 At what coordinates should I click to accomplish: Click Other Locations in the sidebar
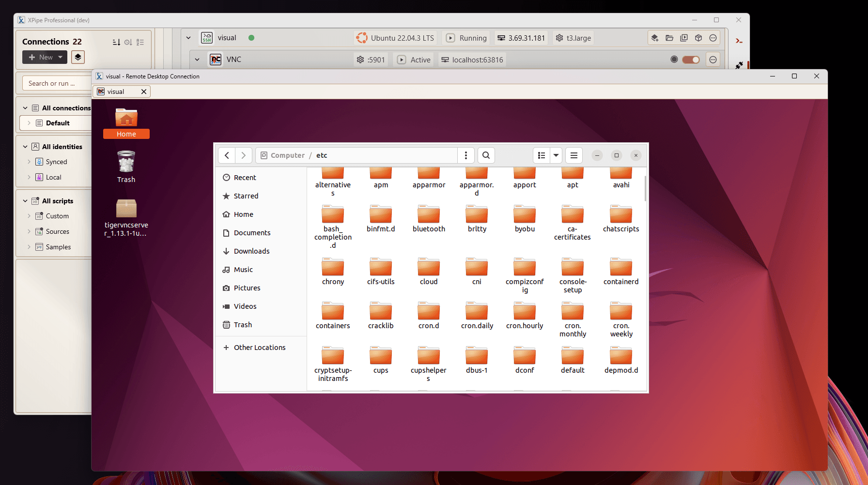261,348
